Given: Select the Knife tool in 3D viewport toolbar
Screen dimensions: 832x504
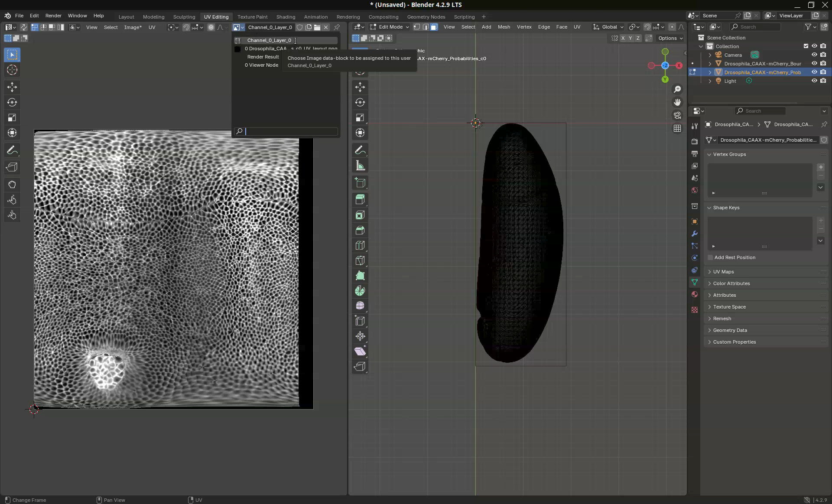Looking at the screenshot, I should [360, 260].
